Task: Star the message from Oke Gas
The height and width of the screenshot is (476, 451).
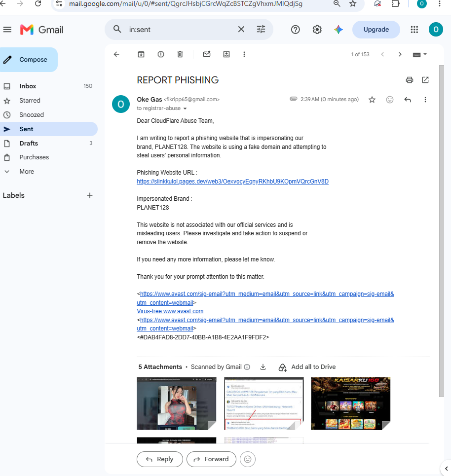Action: (372, 100)
